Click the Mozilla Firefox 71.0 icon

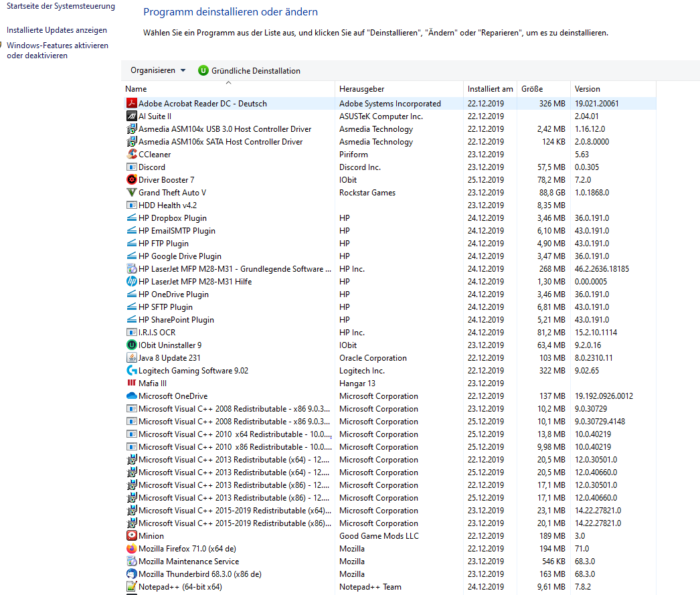click(131, 549)
